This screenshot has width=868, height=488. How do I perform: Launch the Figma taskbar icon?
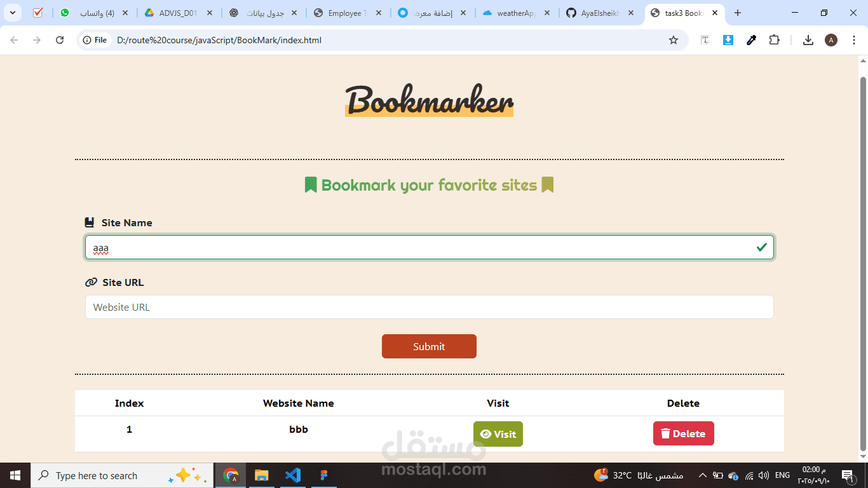323,475
